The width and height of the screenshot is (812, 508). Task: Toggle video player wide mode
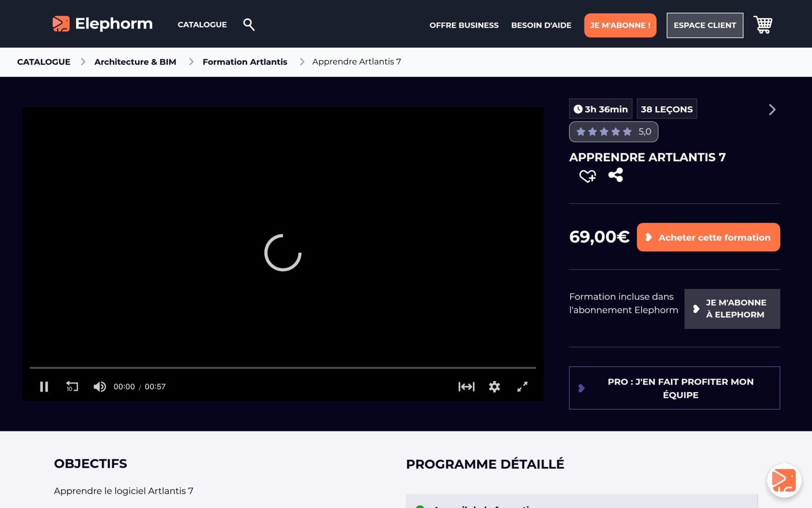(466, 387)
